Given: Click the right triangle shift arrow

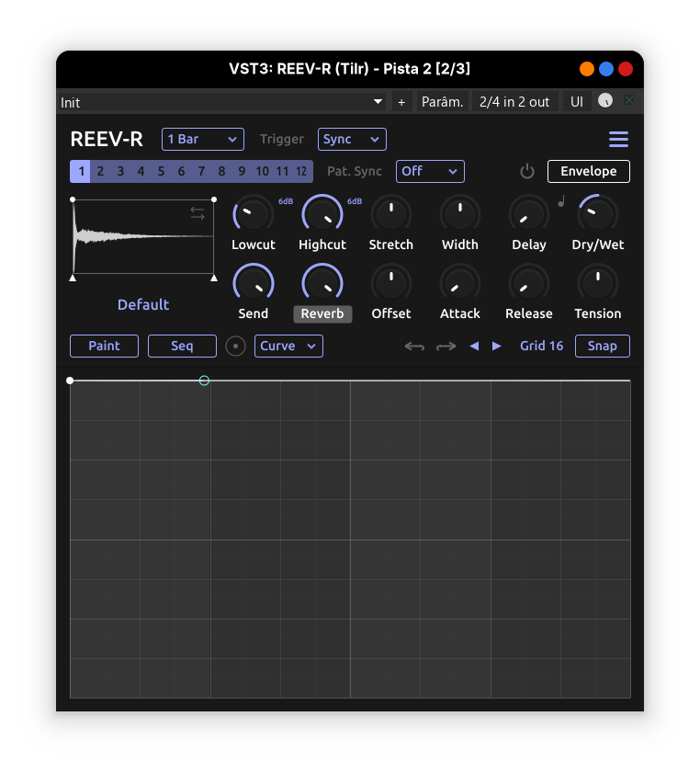Looking at the screenshot, I should tap(497, 347).
